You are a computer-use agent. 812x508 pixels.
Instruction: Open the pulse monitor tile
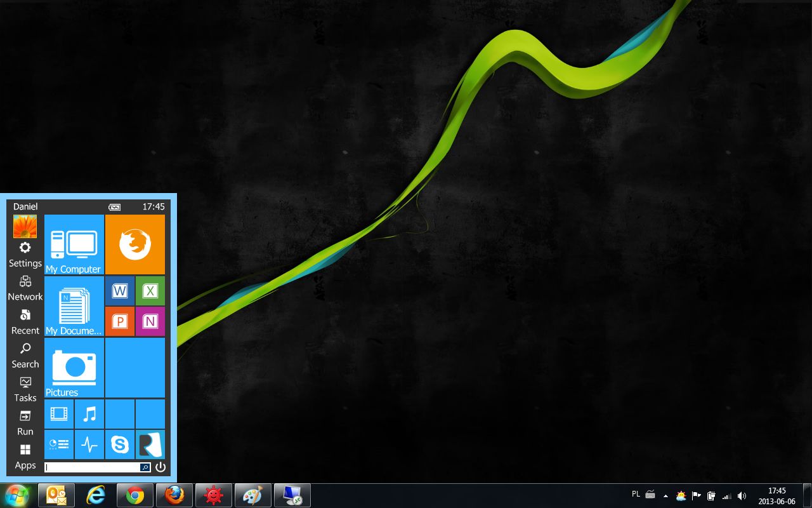click(89, 444)
